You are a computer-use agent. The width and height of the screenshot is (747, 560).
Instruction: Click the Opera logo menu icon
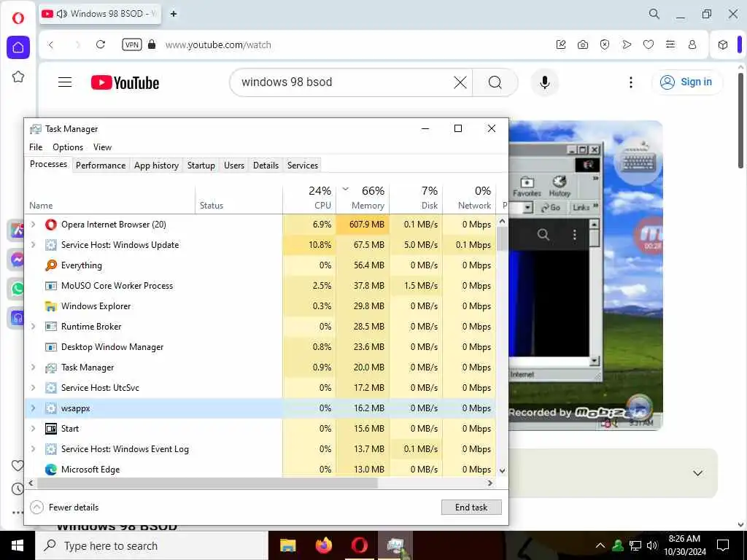[18, 18]
